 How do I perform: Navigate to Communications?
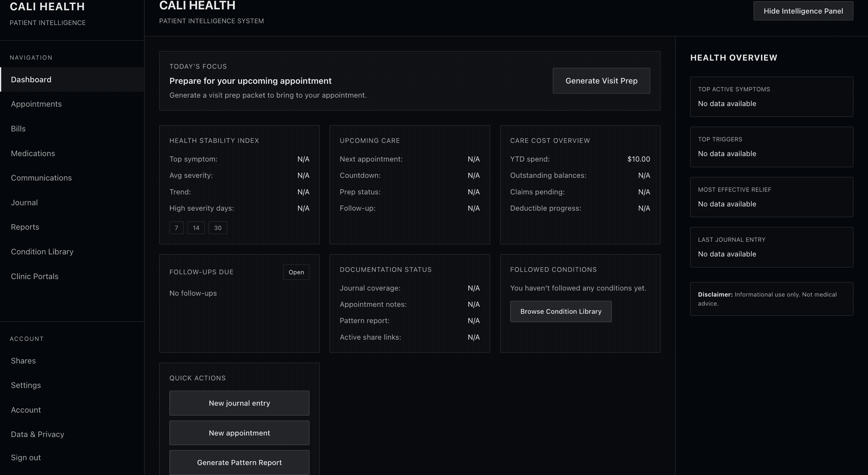41,178
